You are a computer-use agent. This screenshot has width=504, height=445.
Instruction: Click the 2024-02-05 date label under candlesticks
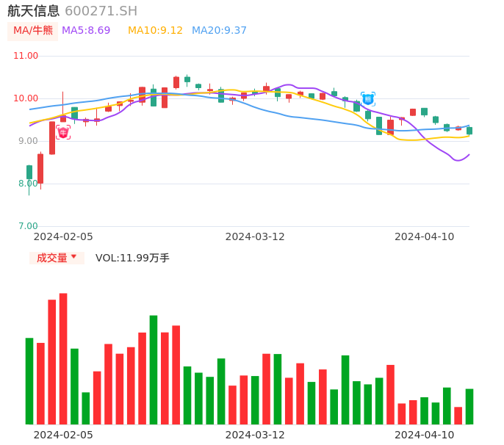click(x=63, y=236)
